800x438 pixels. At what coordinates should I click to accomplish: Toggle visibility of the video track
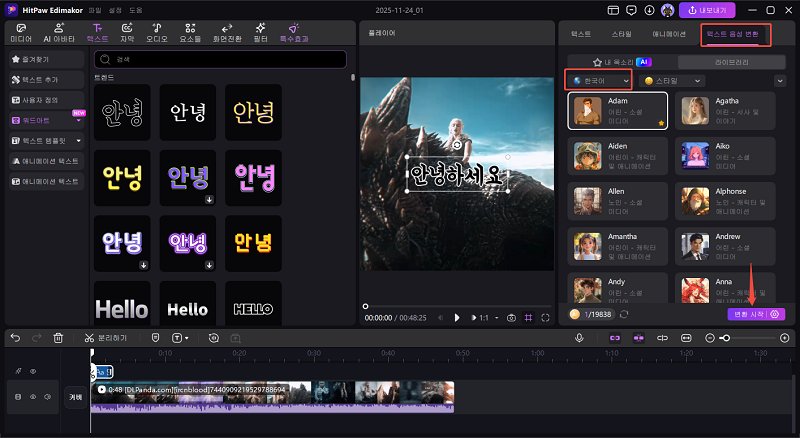pos(33,397)
